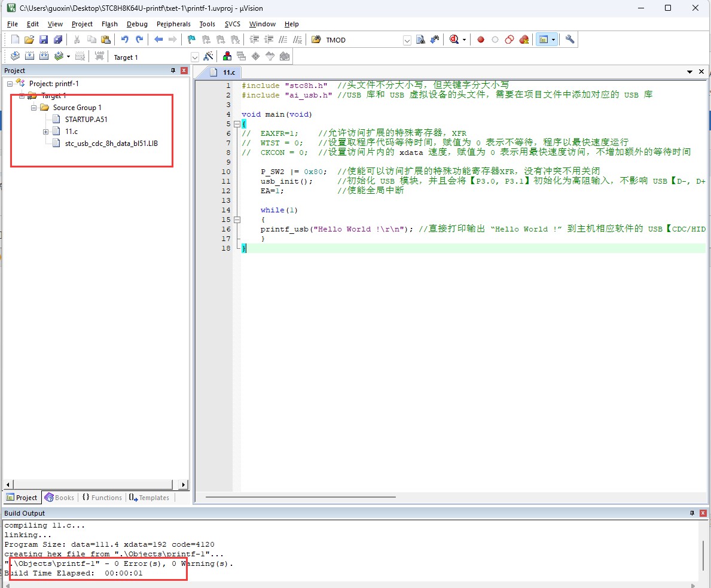Navigate backward with blue arrow
Image resolution: width=711 pixels, height=588 pixels.
[x=158, y=39]
